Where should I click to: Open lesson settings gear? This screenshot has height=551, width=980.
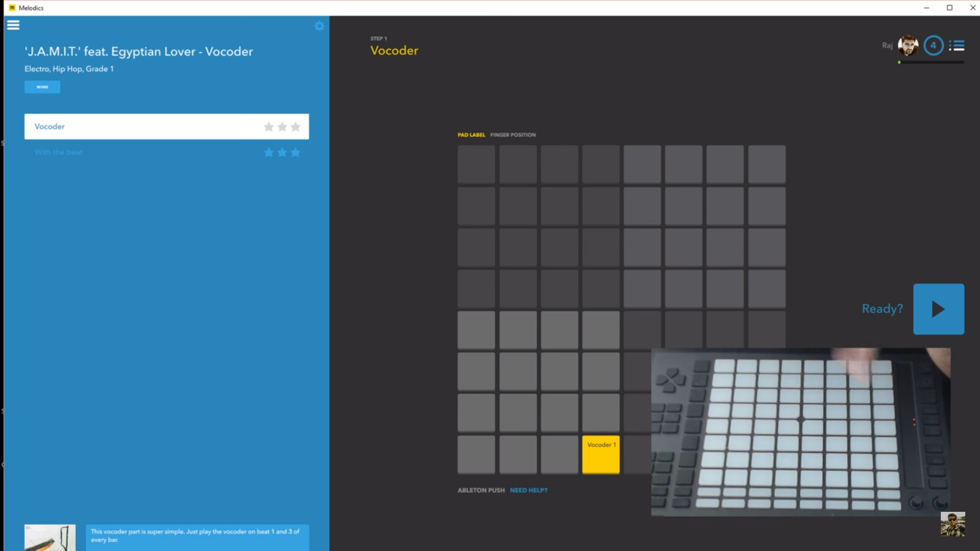point(319,26)
